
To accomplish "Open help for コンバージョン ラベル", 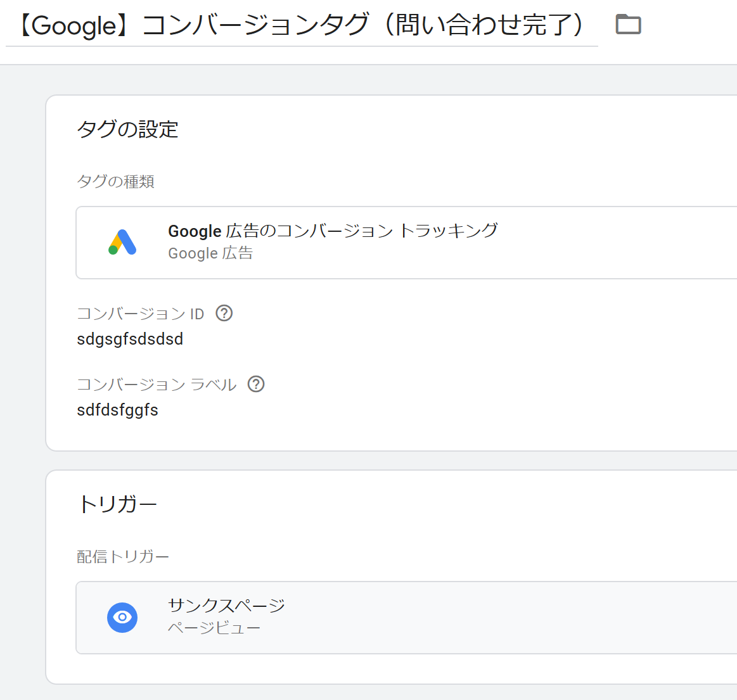I will point(256,384).
